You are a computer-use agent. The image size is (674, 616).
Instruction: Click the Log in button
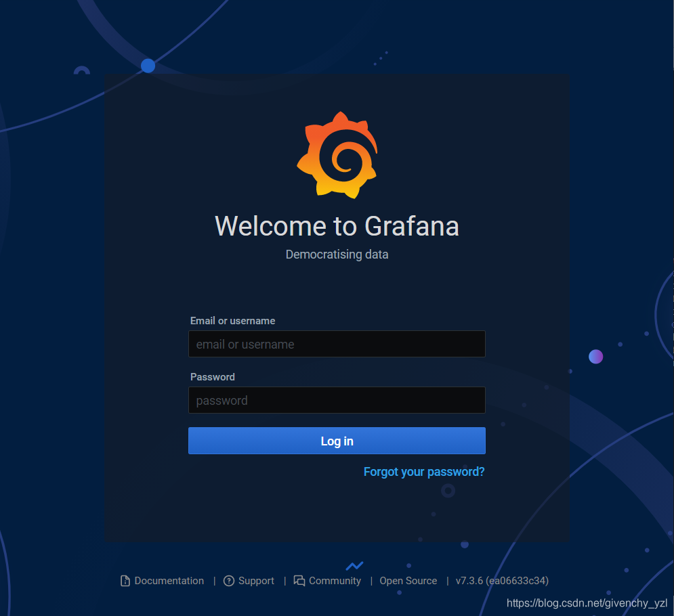(337, 441)
